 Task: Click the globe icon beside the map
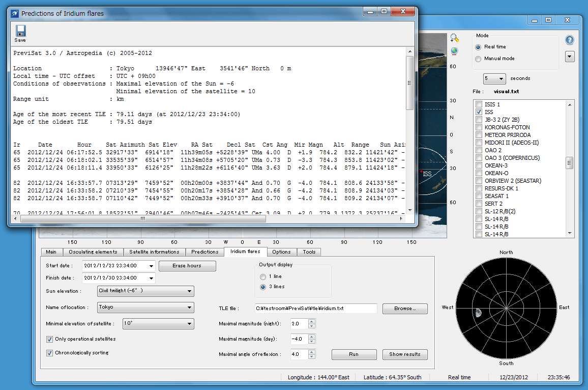click(x=454, y=51)
